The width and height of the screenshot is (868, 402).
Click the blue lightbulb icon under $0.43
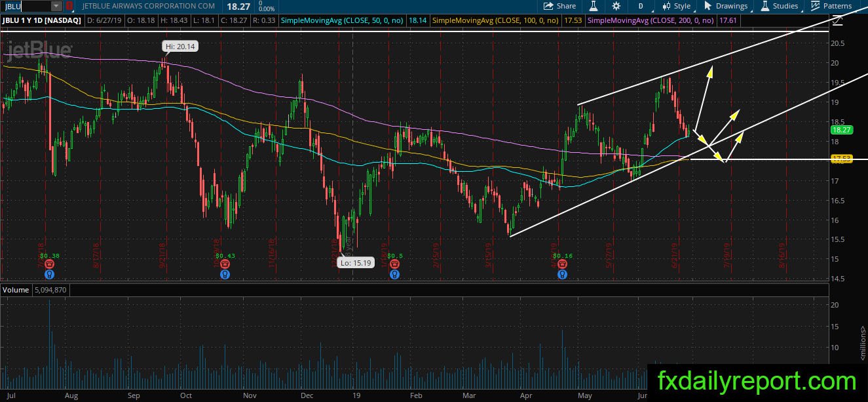(225, 275)
